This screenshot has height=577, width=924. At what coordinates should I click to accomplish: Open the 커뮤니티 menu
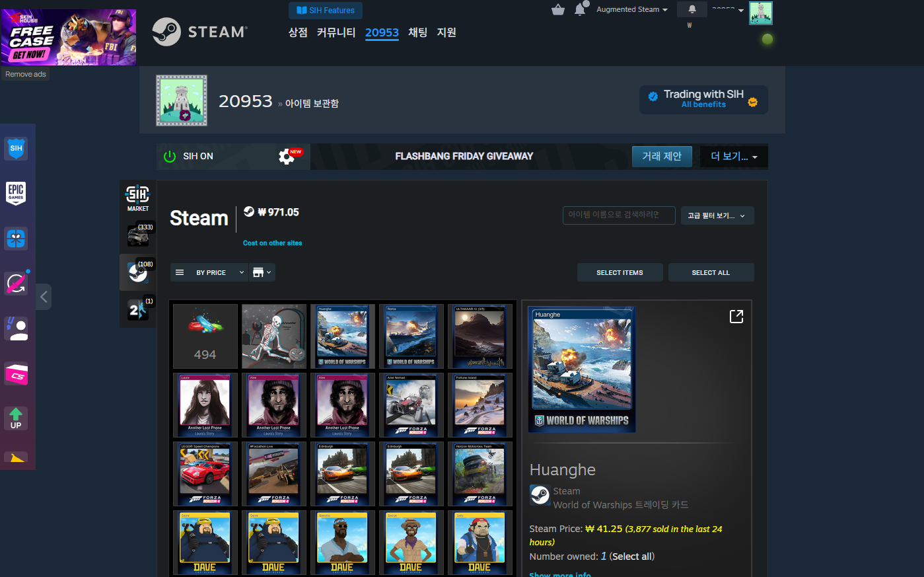click(336, 32)
